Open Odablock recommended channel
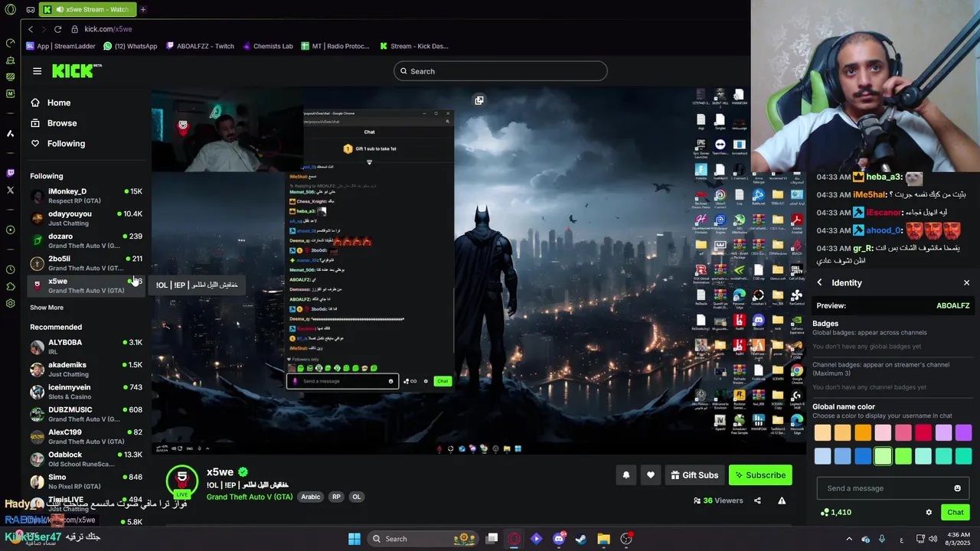980x551 pixels. point(86,459)
